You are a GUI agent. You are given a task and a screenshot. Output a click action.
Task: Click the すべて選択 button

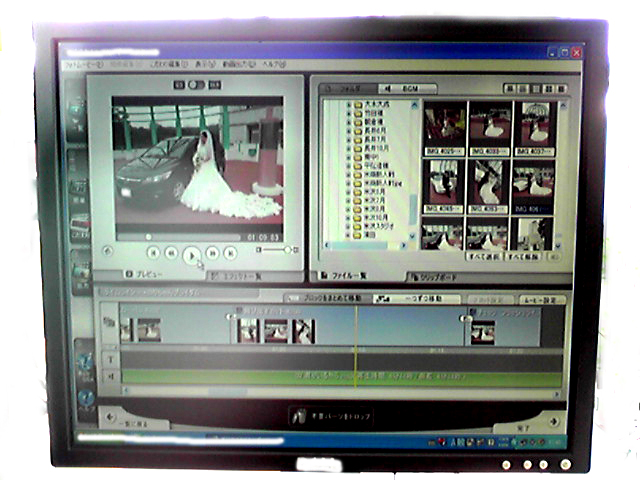pos(480,258)
